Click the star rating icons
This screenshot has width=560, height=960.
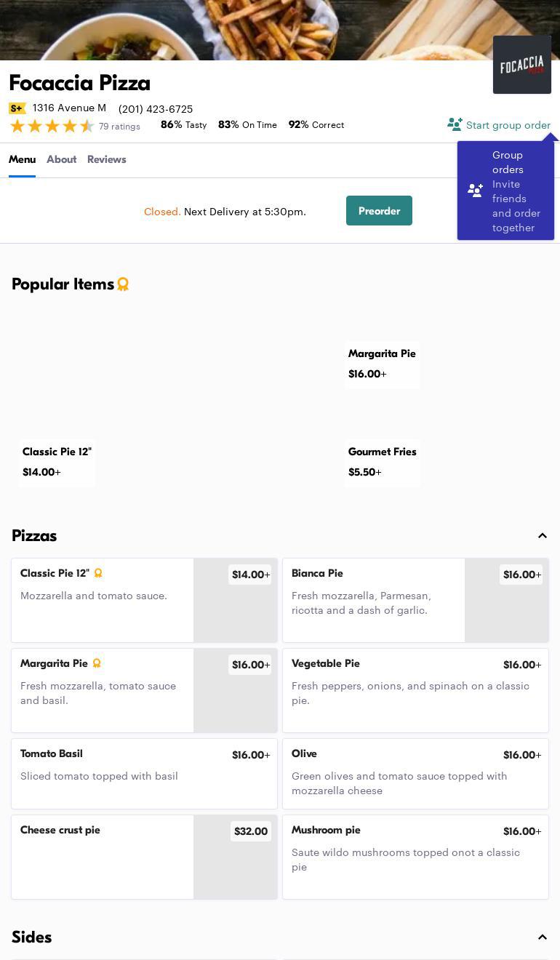tap(52, 126)
